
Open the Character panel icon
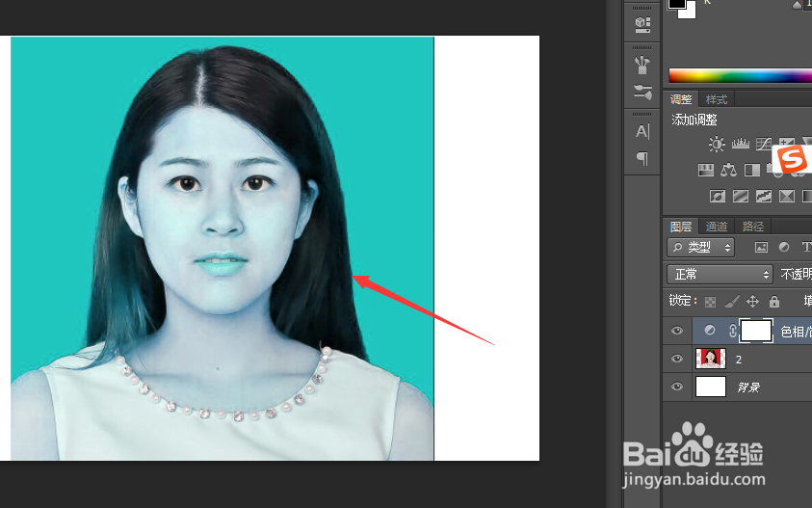(642, 131)
